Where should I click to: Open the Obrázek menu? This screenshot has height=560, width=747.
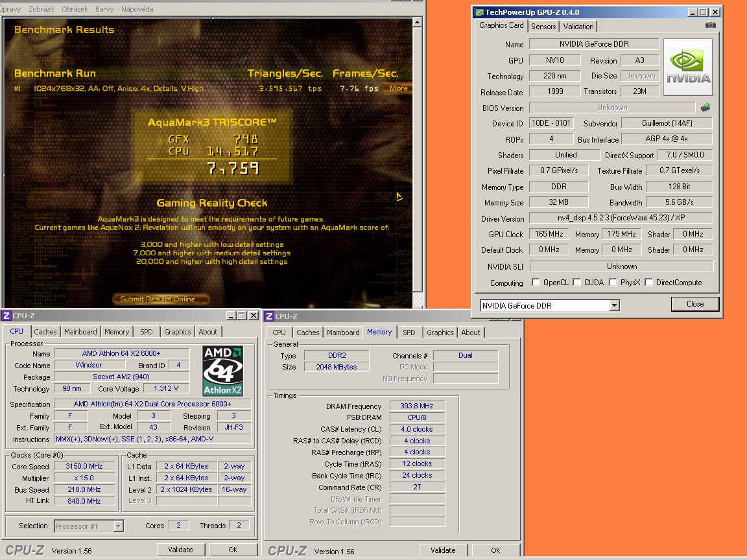pos(75,9)
